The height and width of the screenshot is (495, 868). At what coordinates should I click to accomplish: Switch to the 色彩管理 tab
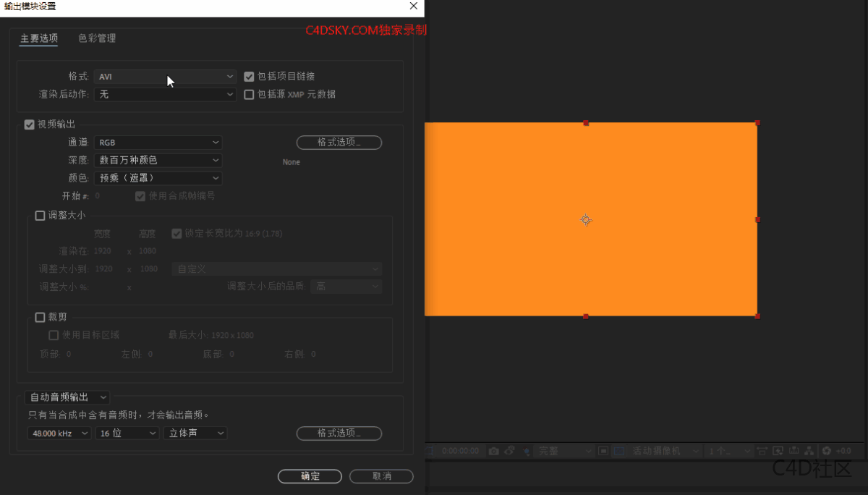96,38
